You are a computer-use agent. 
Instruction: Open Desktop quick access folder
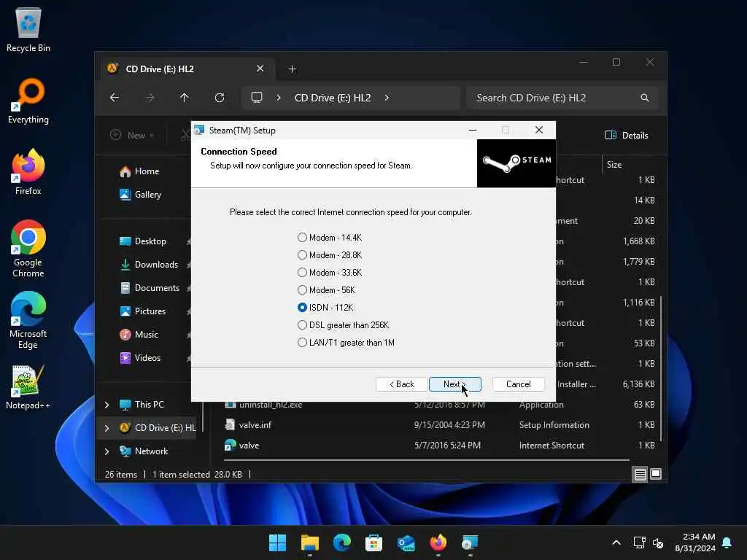(x=150, y=241)
